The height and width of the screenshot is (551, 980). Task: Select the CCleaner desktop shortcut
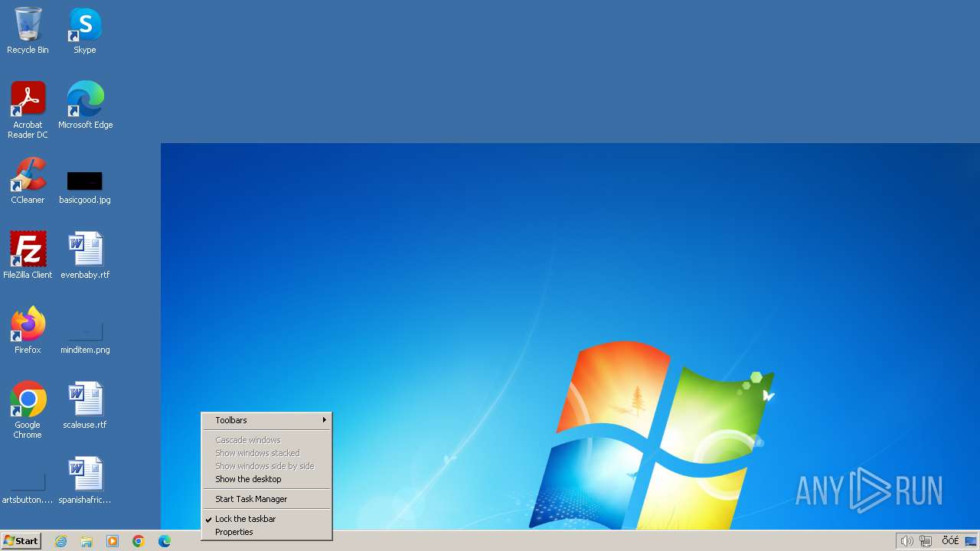click(x=28, y=174)
